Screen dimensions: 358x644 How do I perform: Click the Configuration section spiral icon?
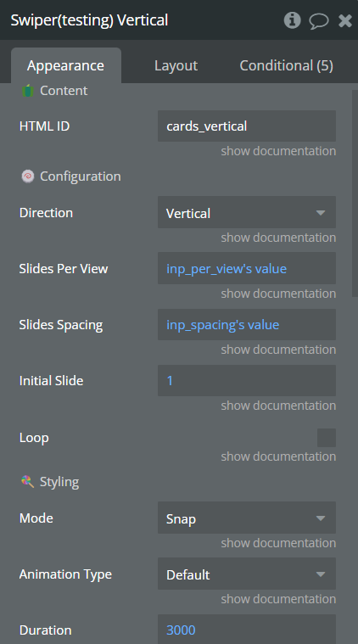[27, 176]
